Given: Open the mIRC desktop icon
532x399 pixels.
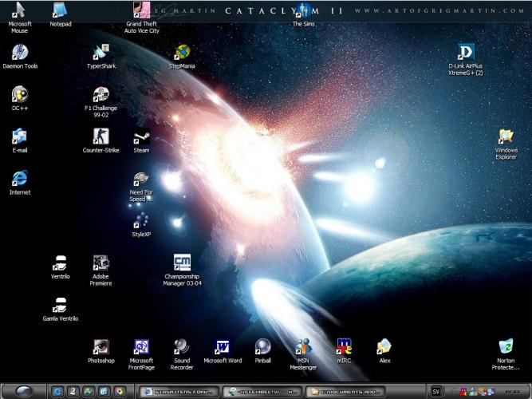Looking at the screenshot, I should tap(345, 346).
